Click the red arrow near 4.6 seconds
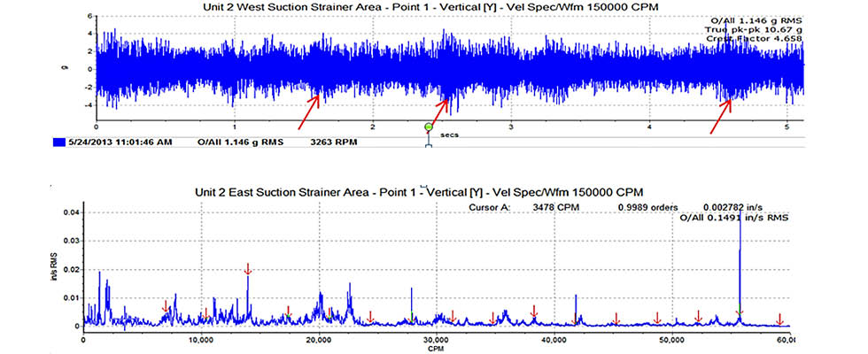 pyautogui.click(x=720, y=116)
